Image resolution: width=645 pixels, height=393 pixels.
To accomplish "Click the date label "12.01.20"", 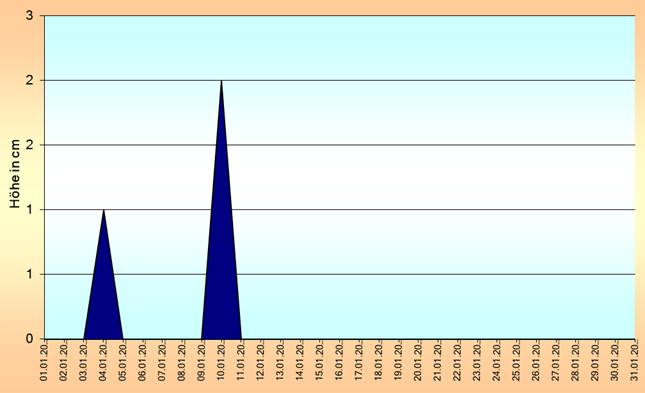I will click(261, 362).
